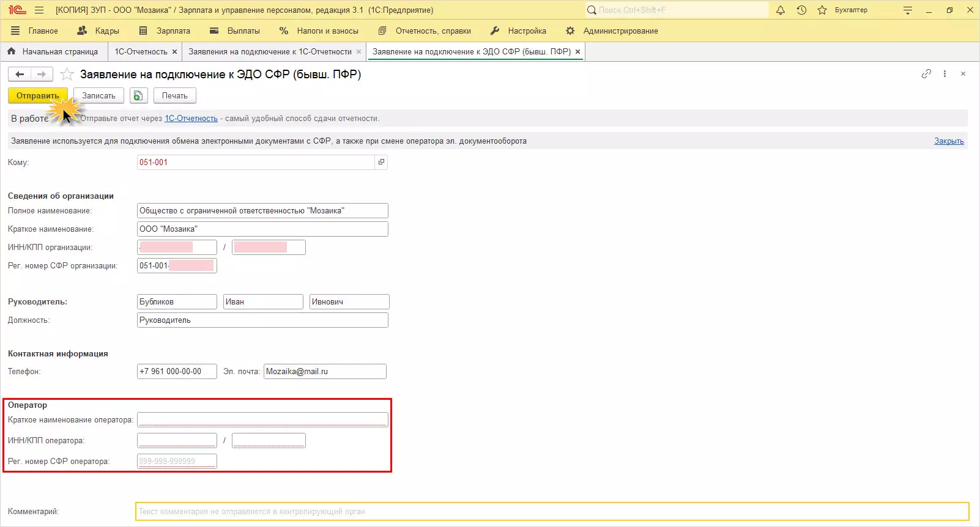
Task: Copy link to this document
Action: tap(926, 74)
